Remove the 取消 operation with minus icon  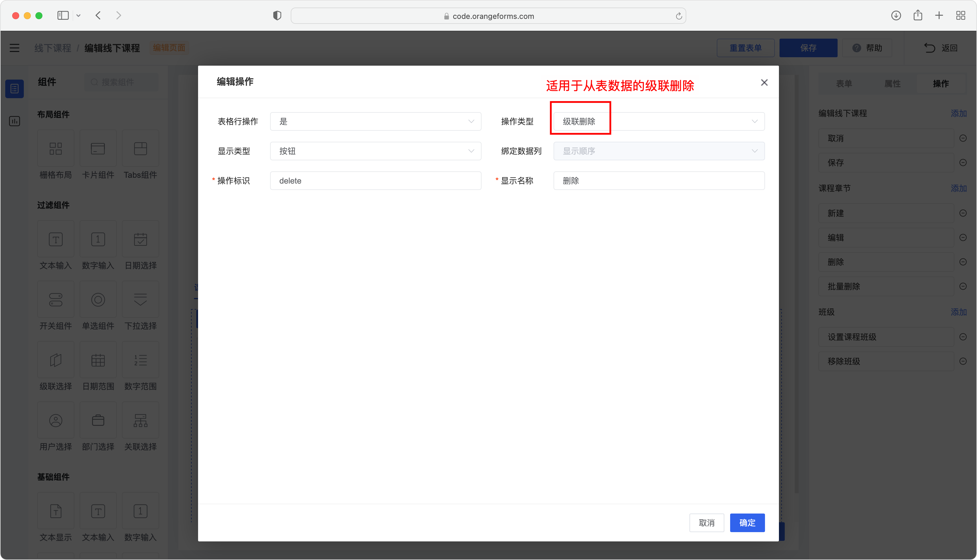point(963,138)
